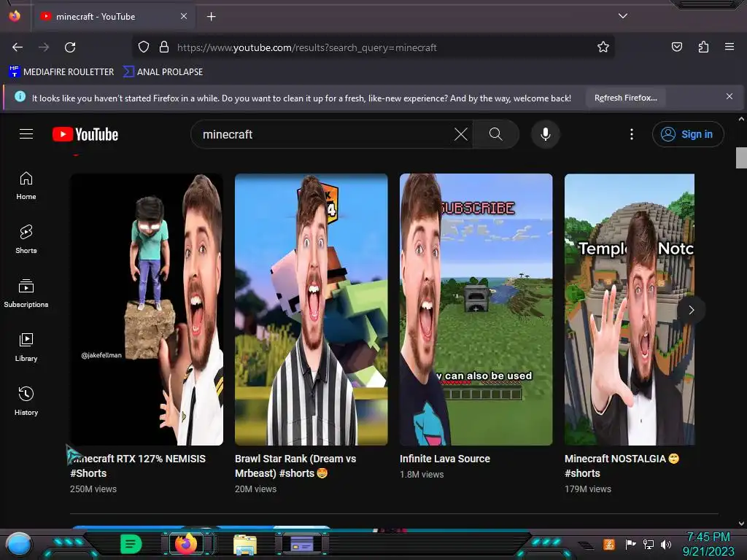Click the Action Center flag tray icon
This screenshot has height=560, width=747.
tap(630, 544)
